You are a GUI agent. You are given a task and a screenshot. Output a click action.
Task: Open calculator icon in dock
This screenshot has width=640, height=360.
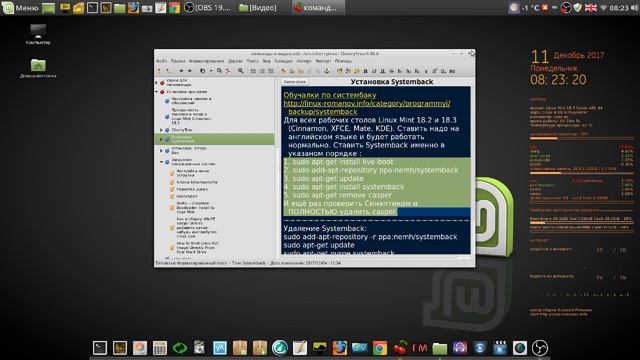[160, 348]
